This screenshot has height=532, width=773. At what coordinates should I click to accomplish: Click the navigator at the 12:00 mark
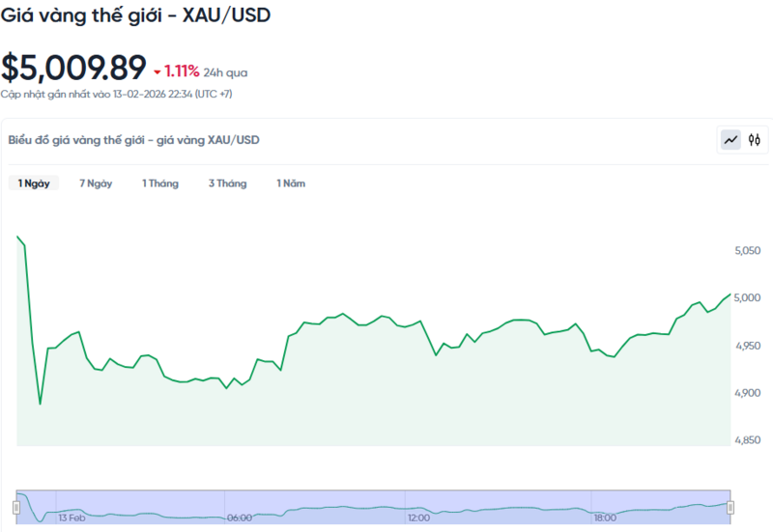tap(418, 518)
